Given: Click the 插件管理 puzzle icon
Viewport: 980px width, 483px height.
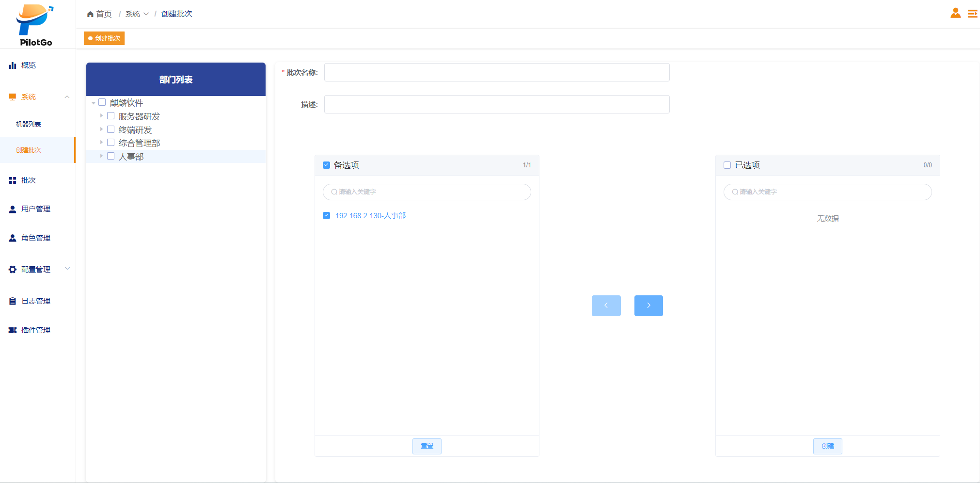Looking at the screenshot, I should [13, 330].
